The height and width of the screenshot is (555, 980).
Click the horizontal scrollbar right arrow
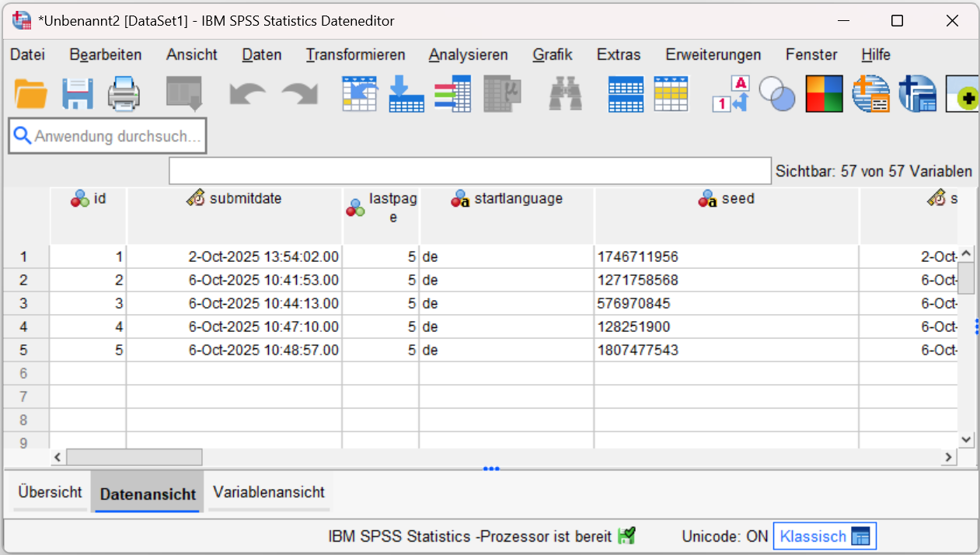pyautogui.click(x=947, y=457)
